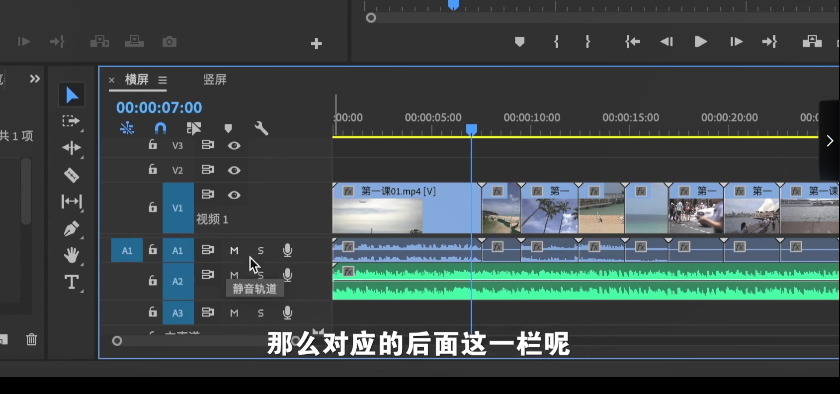This screenshot has width=840, height=394.
Task: Select the Razor tool
Action: (71, 175)
